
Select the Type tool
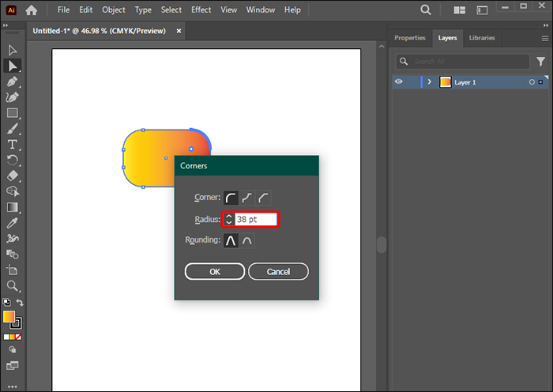(x=13, y=145)
